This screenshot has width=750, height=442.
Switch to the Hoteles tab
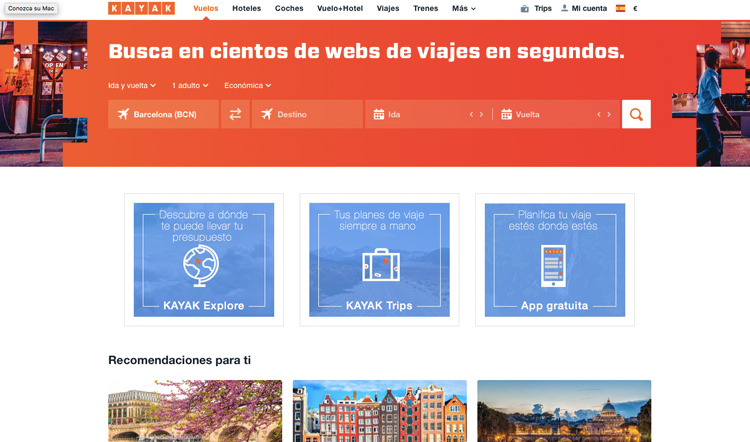point(246,8)
